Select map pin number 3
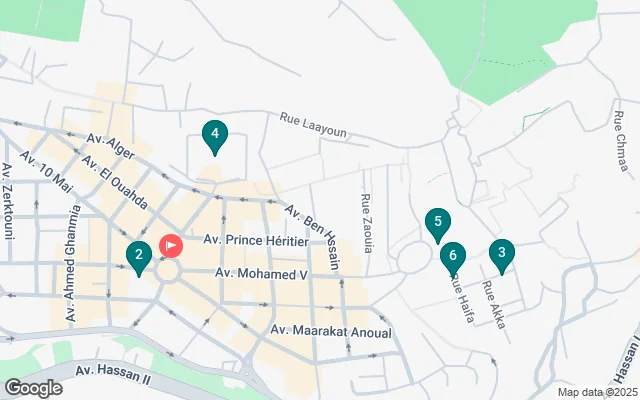Screen dimensions: 640x400 pyautogui.click(x=502, y=256)
